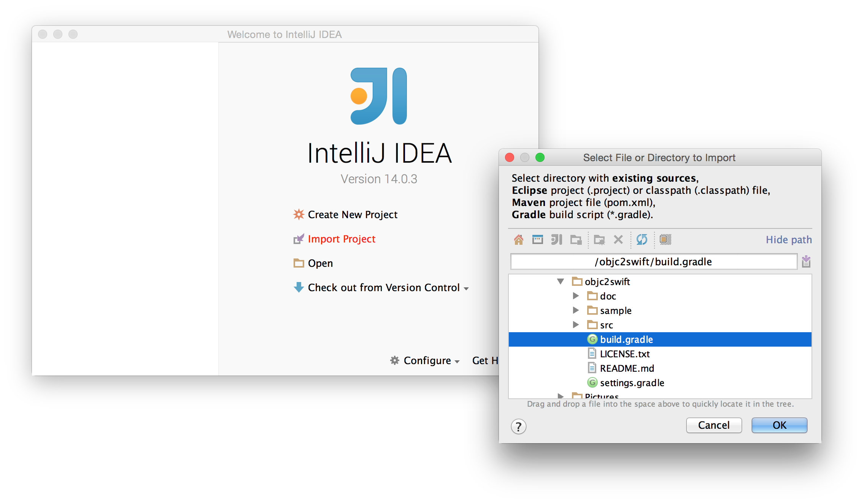This screenshot has height=504, width=864.
Task: Toggle show hidden files and directories
Action: [x=665, y=239]
